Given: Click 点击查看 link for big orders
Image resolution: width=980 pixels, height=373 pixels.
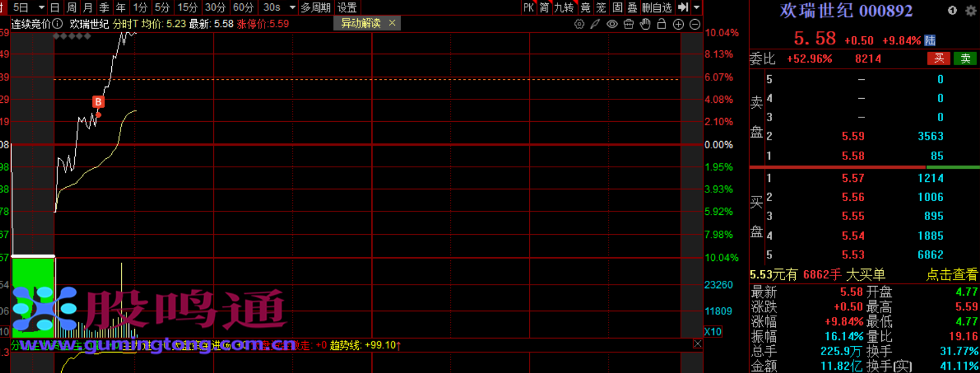Looking at the screenshot, I should (x=952, y=275).
